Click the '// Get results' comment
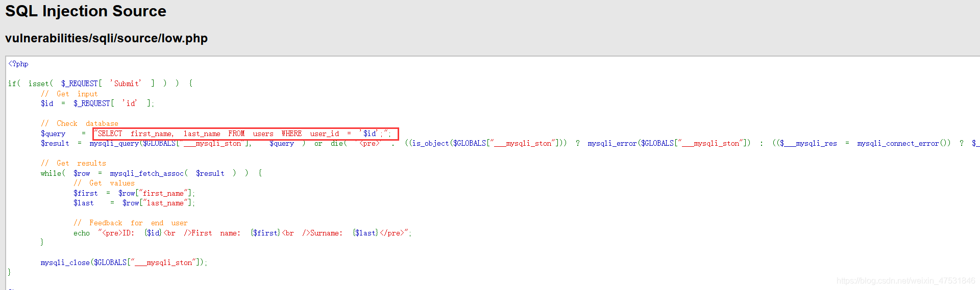980x290 pixels. (73, 163)
